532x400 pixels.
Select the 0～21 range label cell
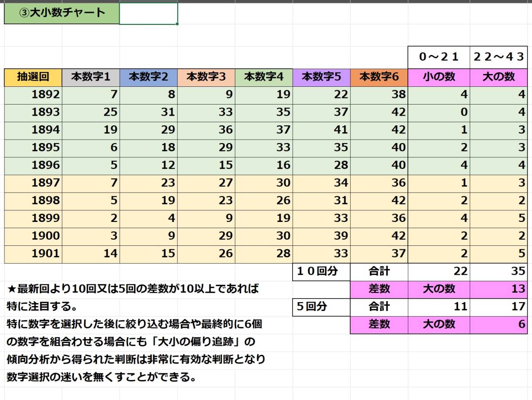[439, 57]
